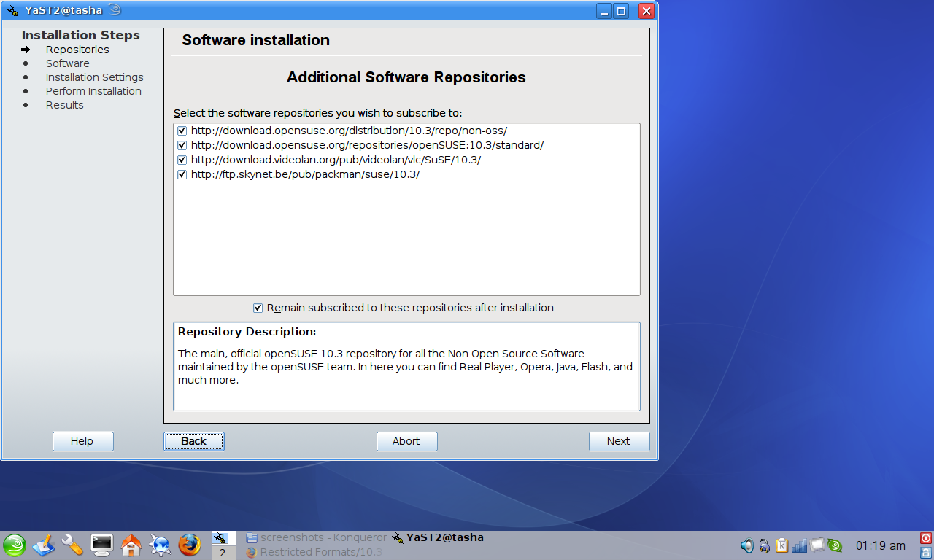Click the desktop pager YaST icon

coord(220,538)
